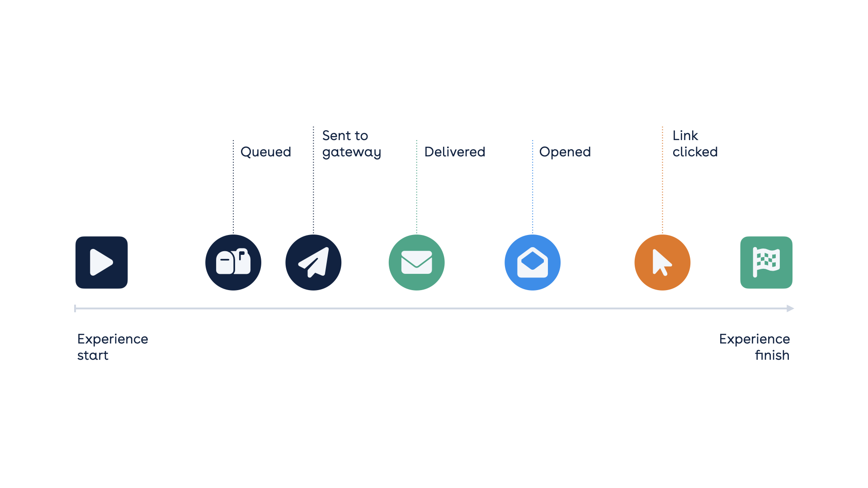Click the checkered flag finish icon
This screenshot has height=488, width=868.
[766, 263]
